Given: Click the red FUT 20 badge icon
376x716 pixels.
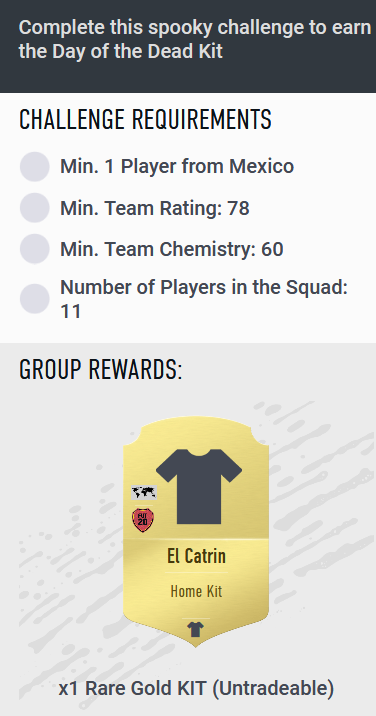Looking at the screenshot, I should pos(143,520).
